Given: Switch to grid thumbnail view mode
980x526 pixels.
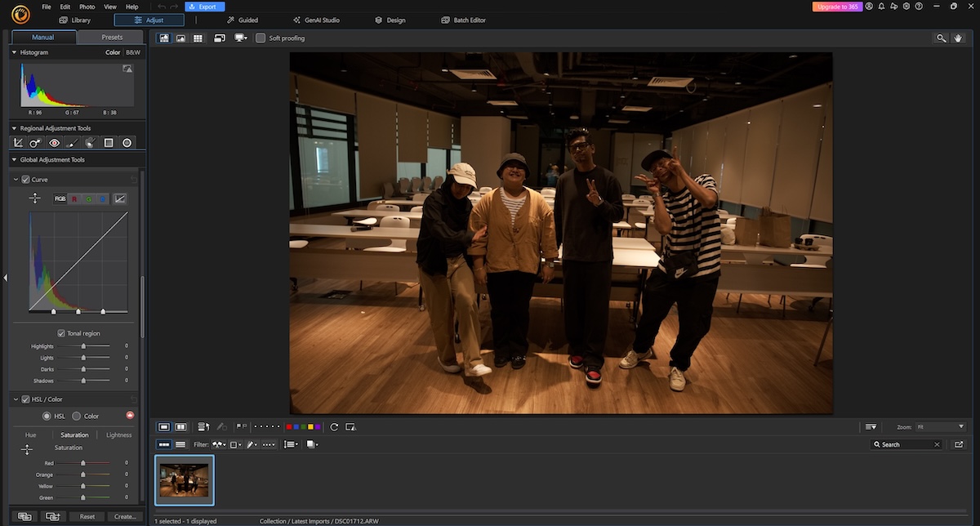Looking at the screenshot, I should coord(198,38).
